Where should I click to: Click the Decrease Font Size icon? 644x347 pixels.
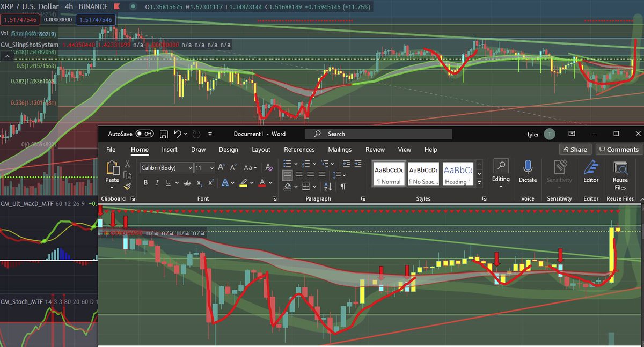[x=233, y=168]
